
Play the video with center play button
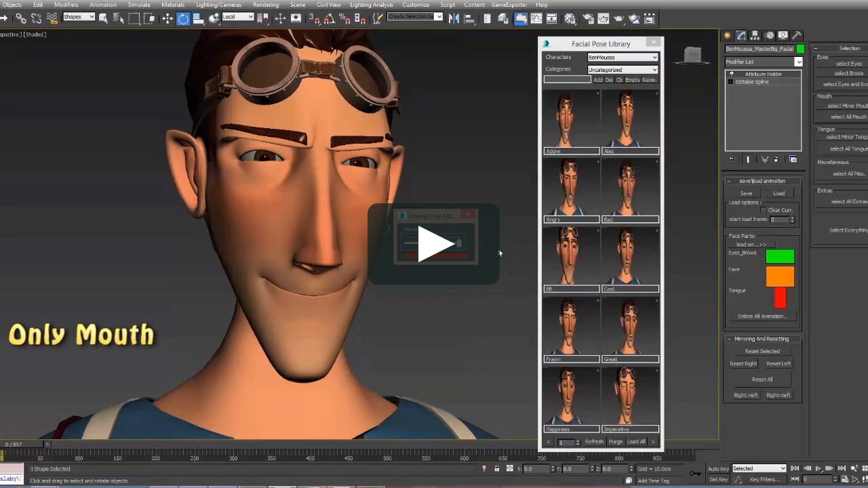pyautogui.click(x=434, y=244)
